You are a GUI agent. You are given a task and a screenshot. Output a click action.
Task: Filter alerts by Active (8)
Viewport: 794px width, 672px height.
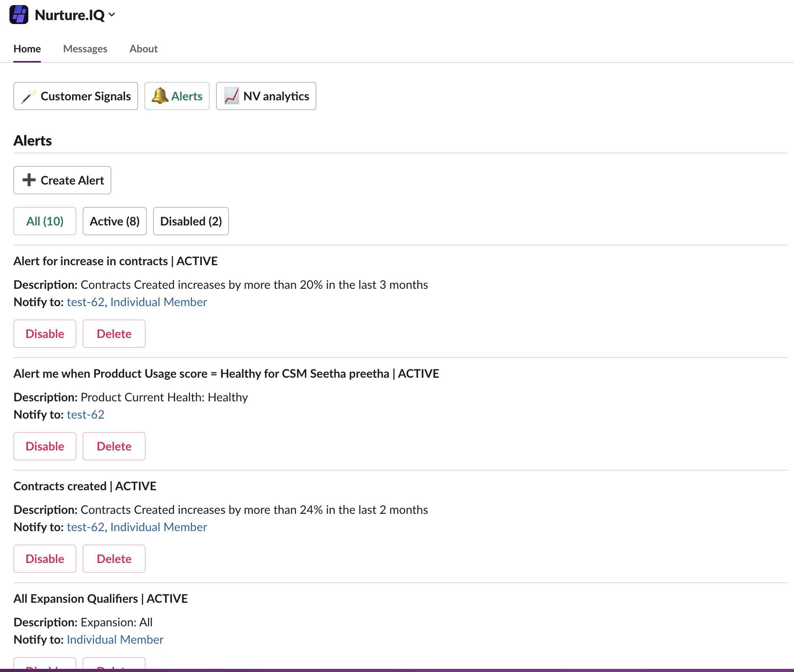(114, 221)
